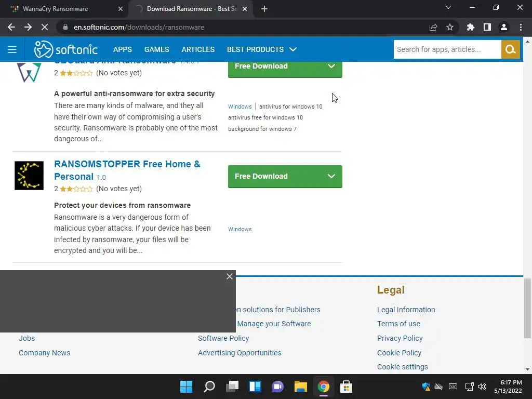Click Cookie settings link

[403, 367]
